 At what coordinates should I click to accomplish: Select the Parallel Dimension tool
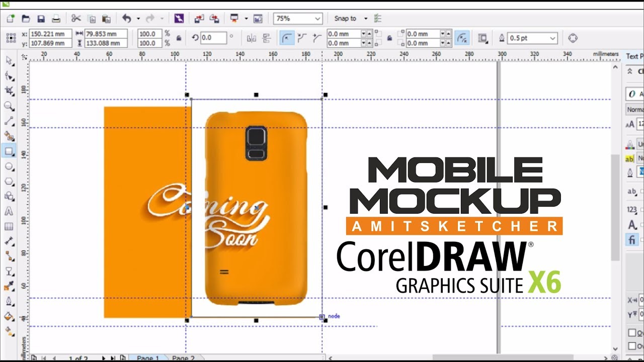[x=9, y=241]
